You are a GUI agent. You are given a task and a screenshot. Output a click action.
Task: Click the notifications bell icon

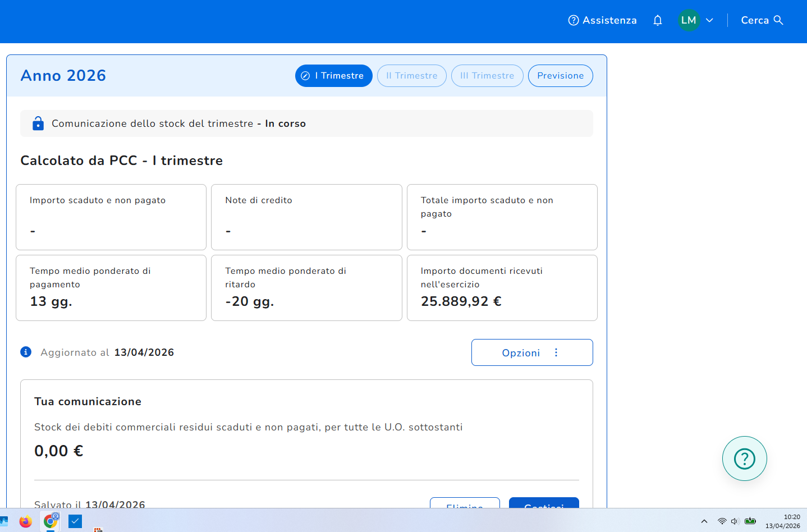pos(658,20)
